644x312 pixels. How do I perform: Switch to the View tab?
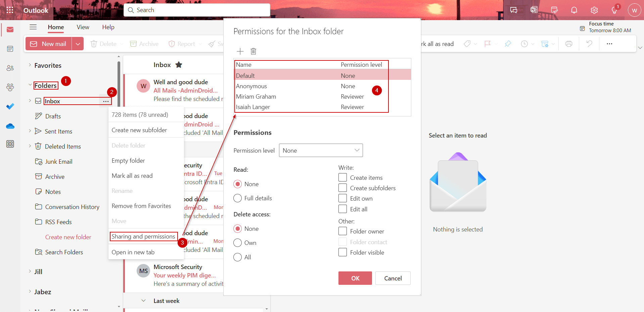point(83,27)
